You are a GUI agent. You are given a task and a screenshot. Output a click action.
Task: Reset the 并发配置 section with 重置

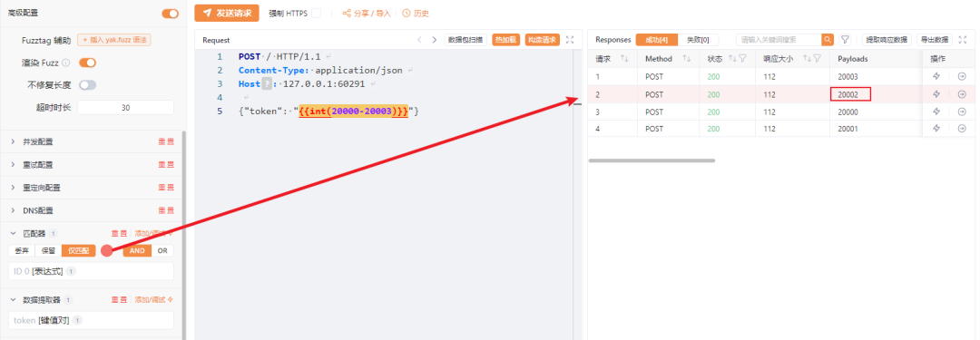[166, 141]
